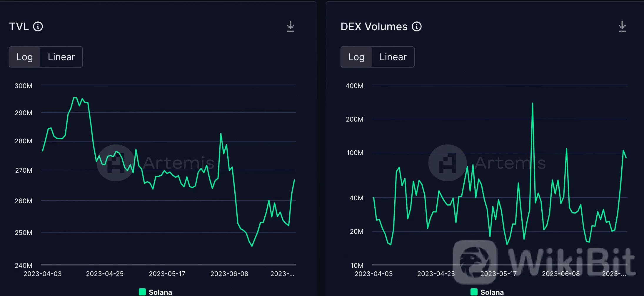This screenshot has width=644, height=296.
Task: Switch the TVL chart to Linear scale
Action: pos(61,57)
